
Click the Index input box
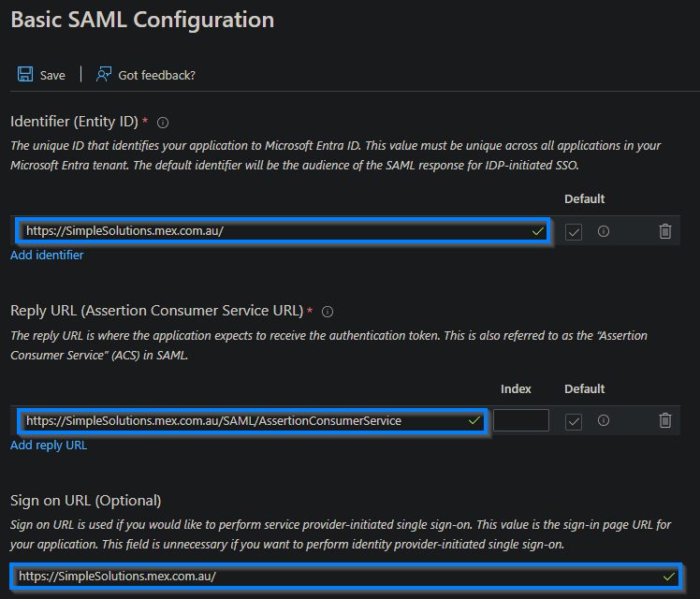point(521,421)
